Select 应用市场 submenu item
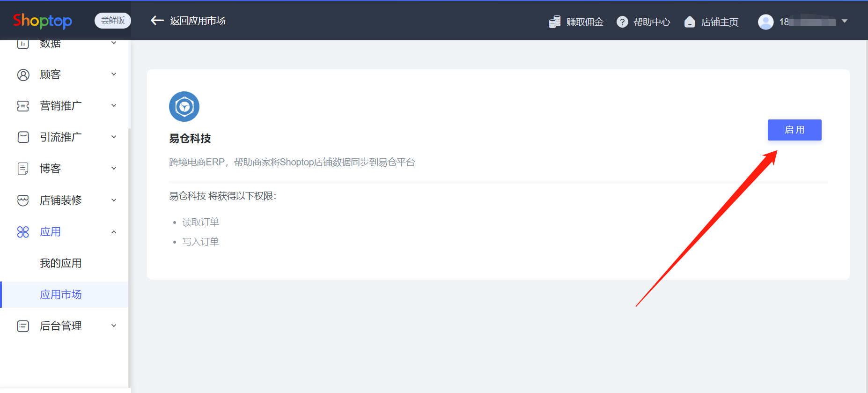 pos(61,295)
